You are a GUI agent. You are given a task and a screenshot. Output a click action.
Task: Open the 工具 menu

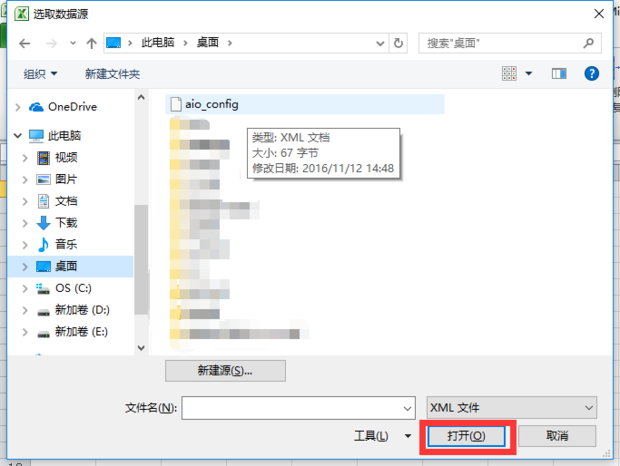[382, 436]
